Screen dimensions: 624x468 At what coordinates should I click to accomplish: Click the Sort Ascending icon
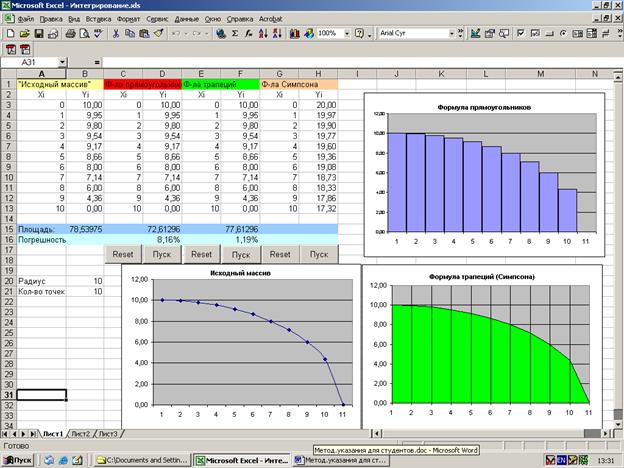pyautogui.click(x=261, y=33)
